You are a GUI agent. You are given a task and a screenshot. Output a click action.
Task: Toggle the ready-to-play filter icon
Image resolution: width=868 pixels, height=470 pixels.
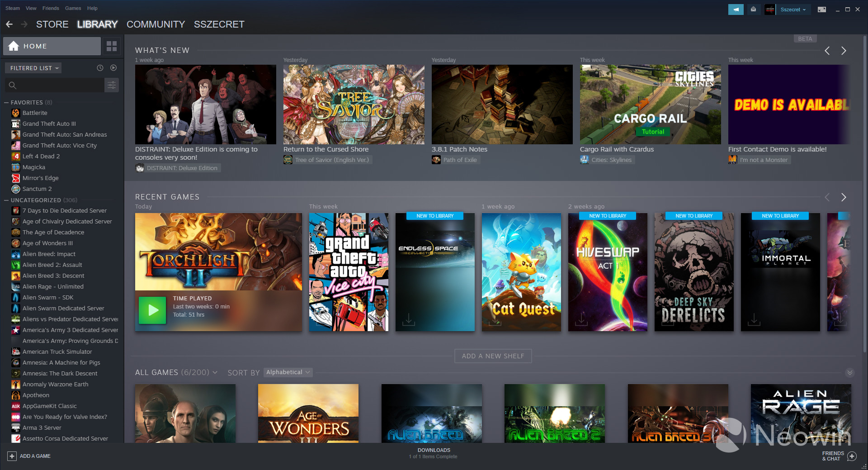113,68
